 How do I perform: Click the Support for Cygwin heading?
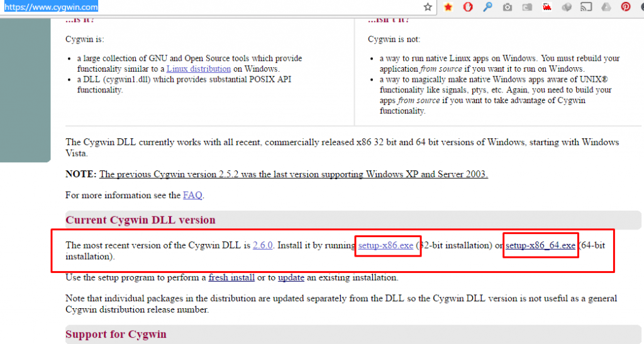116,334
